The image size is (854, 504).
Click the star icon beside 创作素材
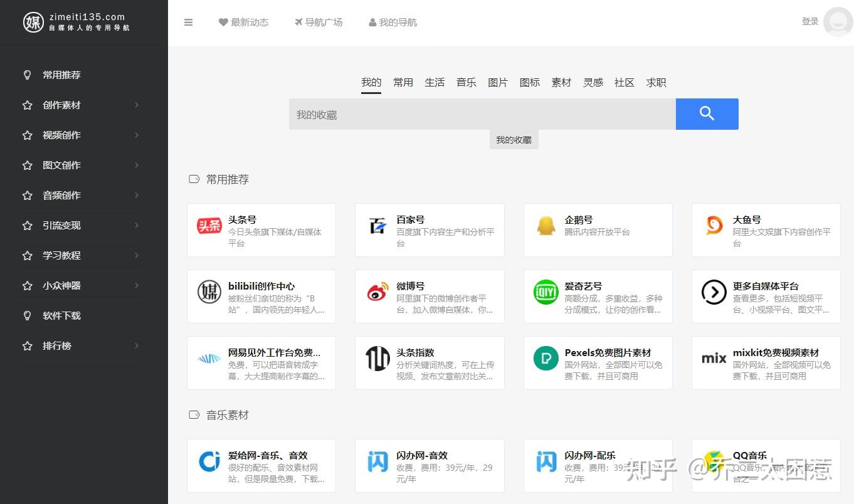tap(27, 105)
